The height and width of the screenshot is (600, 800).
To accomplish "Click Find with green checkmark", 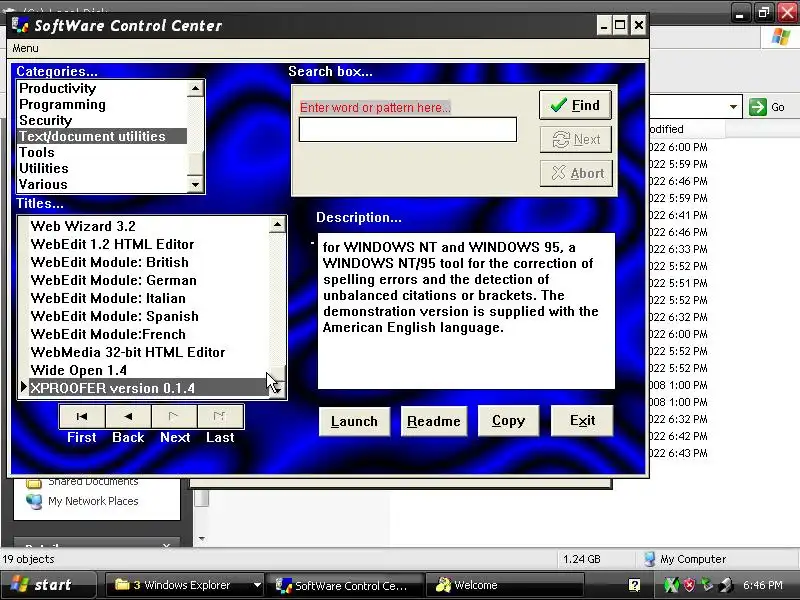I will pyautogui.click(x=575, y=105).
